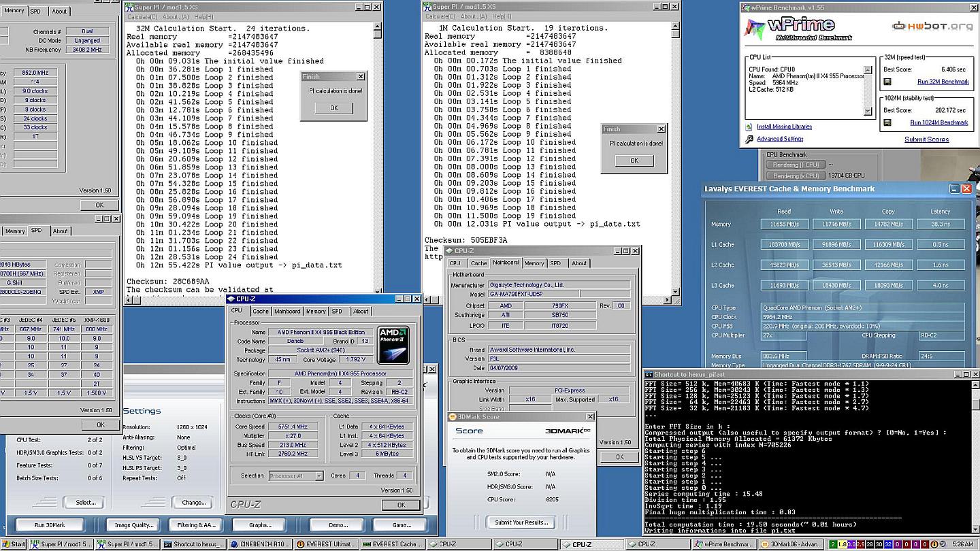
Task: Click OK in the CPU-Z CPU tab window
Action: point(401,505)
